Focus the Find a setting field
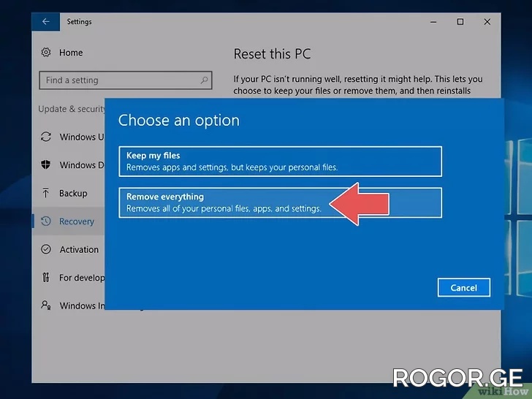The image size is (532, 399). 126,80
